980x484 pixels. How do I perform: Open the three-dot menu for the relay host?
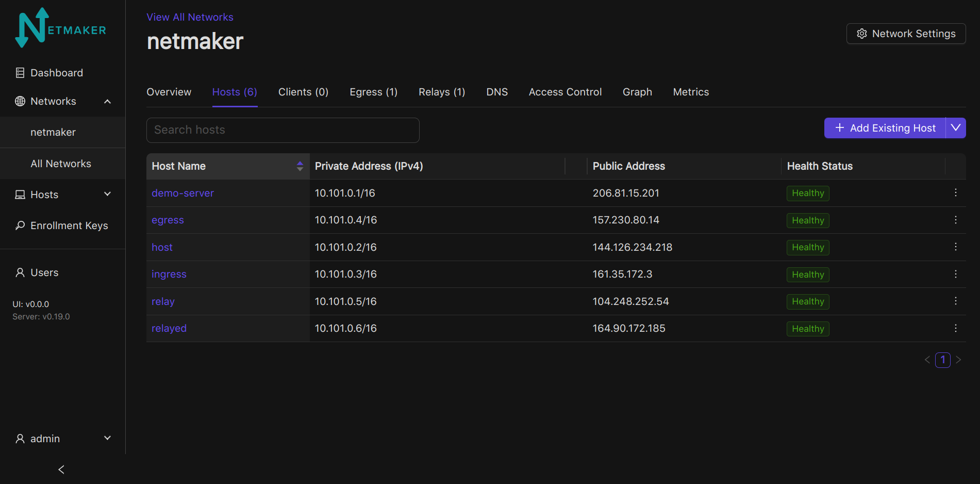[955, 301]
